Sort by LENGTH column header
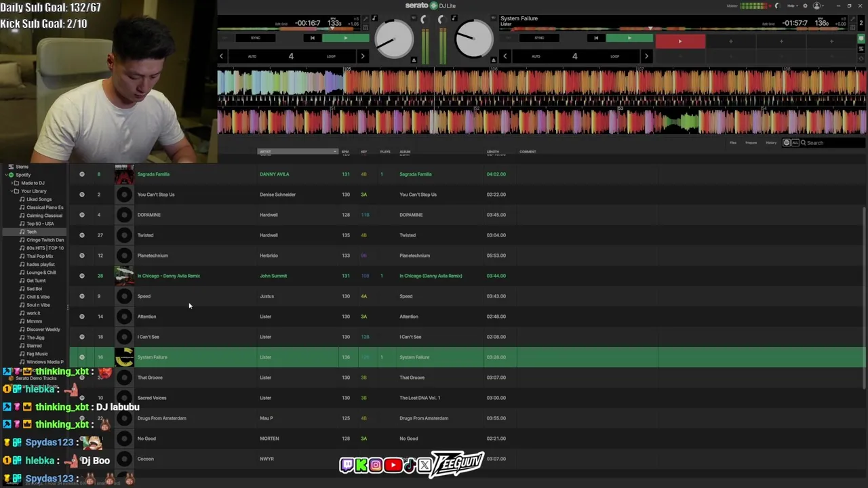The height and width of the screenshot is (488, 868). pyautogui.click(x=493, y=152)
